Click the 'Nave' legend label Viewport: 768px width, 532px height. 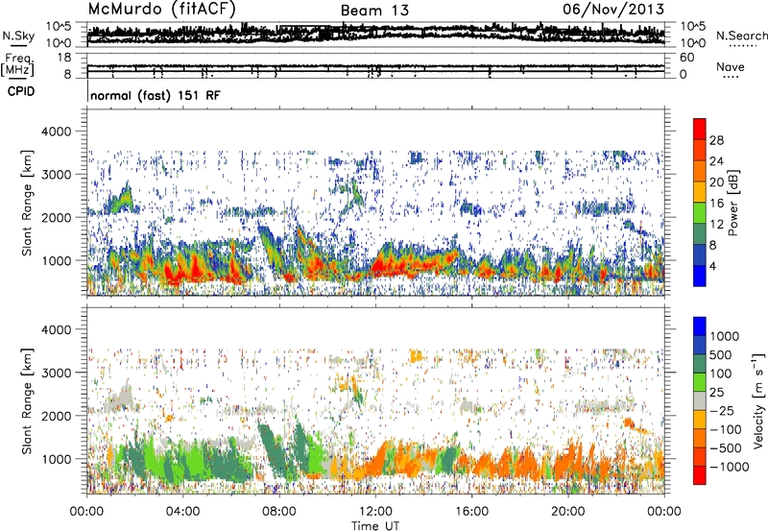pos(731,66)
